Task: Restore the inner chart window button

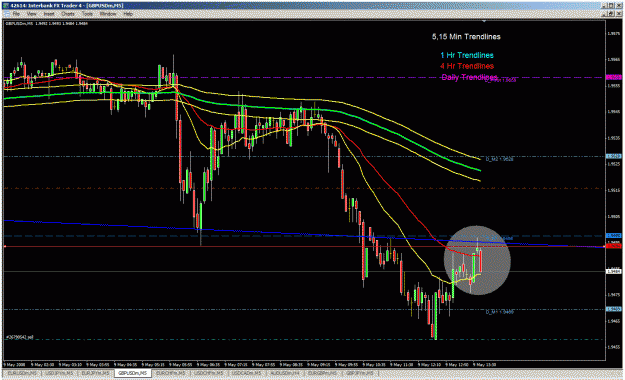Action: click(x=612, y=14)
